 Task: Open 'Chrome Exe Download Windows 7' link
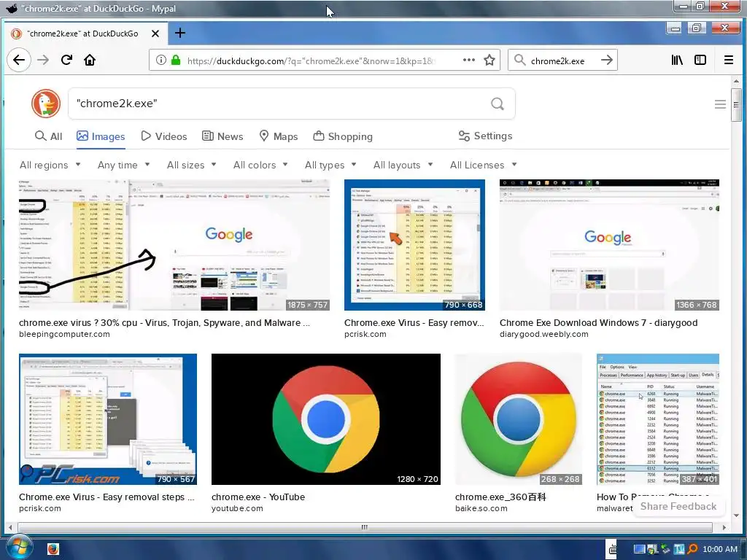click(x=598, y=322)
